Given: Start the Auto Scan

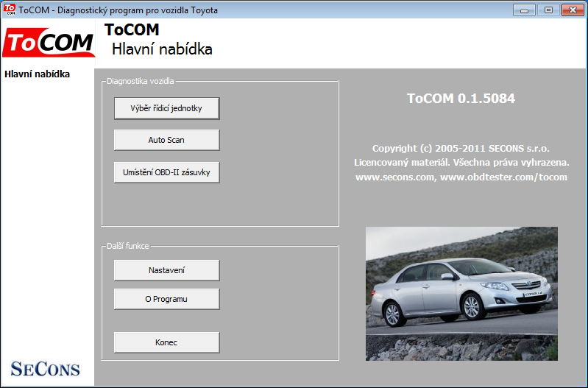Looking at the screenshot, I should tap(166, 140).
